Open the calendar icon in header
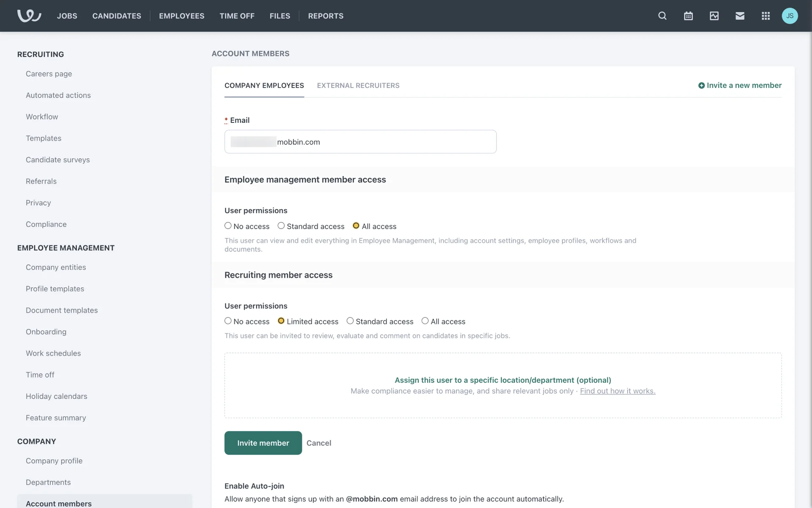 point(688,16)
